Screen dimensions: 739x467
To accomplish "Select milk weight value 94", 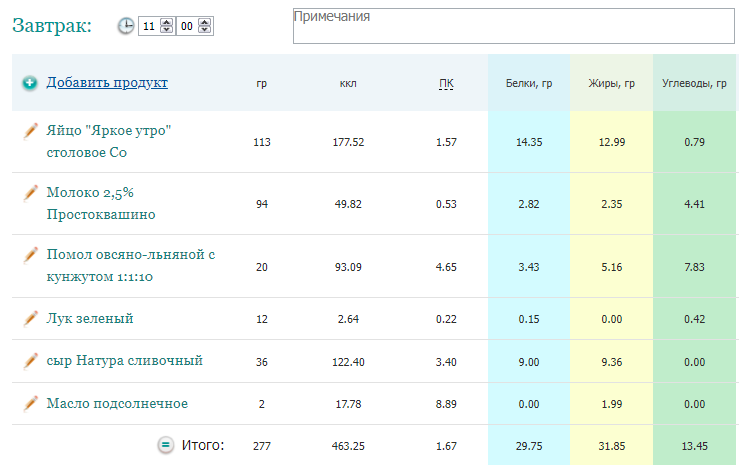I will click(x=262, y=205).
